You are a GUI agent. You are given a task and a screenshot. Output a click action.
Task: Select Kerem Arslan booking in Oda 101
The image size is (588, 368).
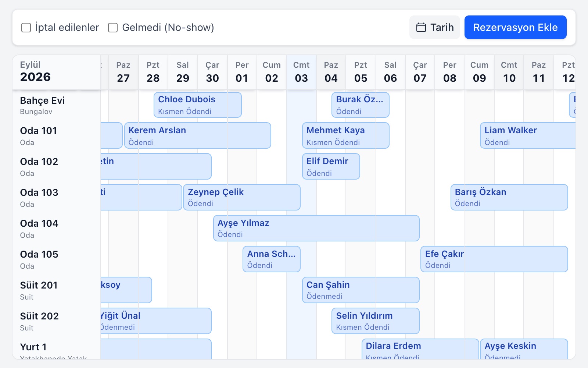click(x=198, y=136)
